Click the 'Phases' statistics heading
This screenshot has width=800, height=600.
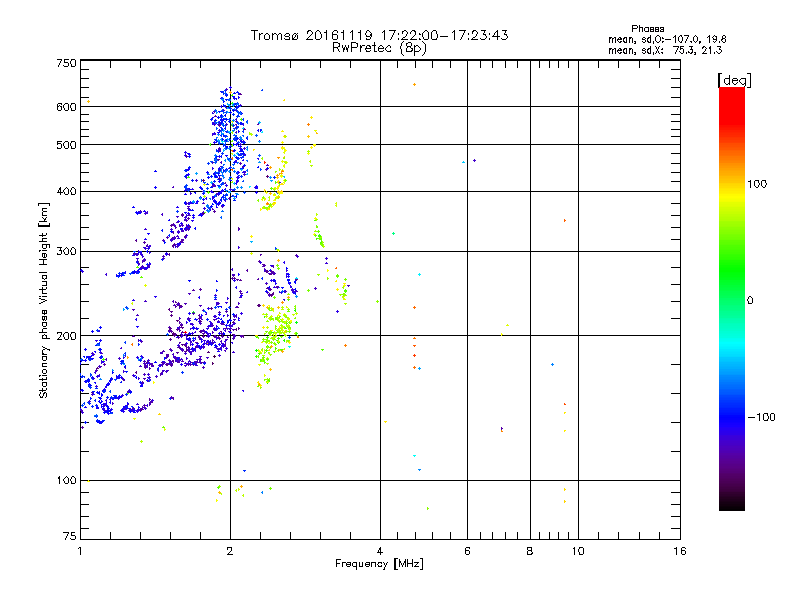(x=647, y=29)
